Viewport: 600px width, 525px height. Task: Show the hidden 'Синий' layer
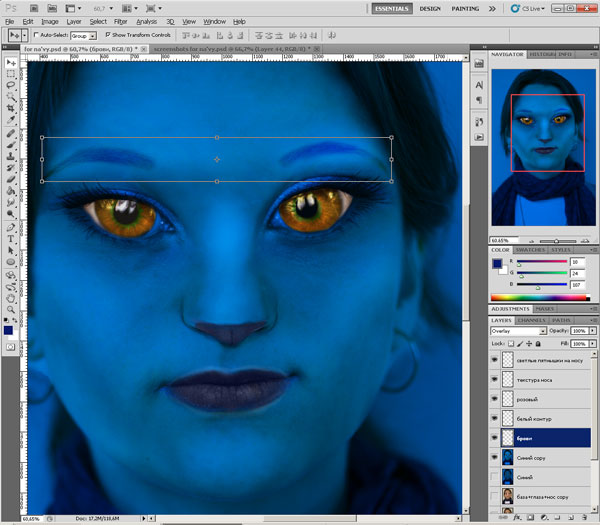click(495, 477)
